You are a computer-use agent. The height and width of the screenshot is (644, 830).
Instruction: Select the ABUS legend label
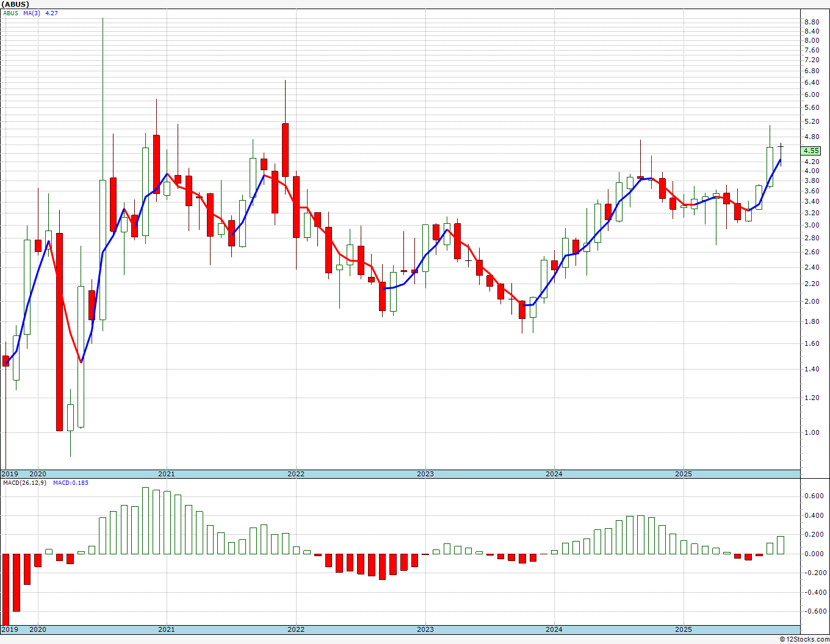point(10,13)
